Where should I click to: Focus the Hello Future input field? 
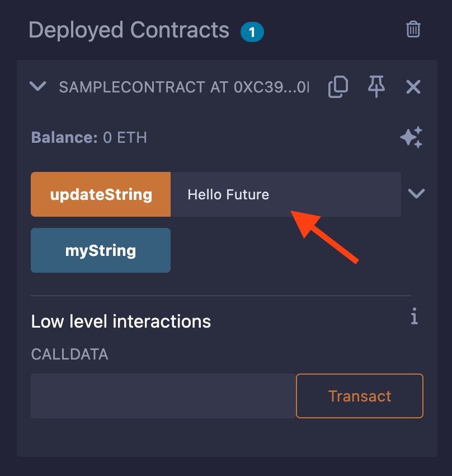(286, 194)
